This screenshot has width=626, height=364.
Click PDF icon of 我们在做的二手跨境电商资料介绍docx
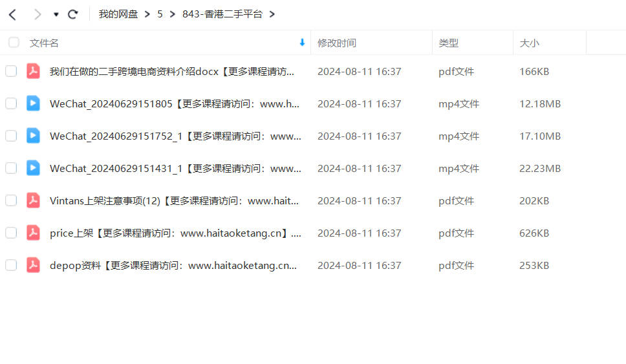pos(33,71)
